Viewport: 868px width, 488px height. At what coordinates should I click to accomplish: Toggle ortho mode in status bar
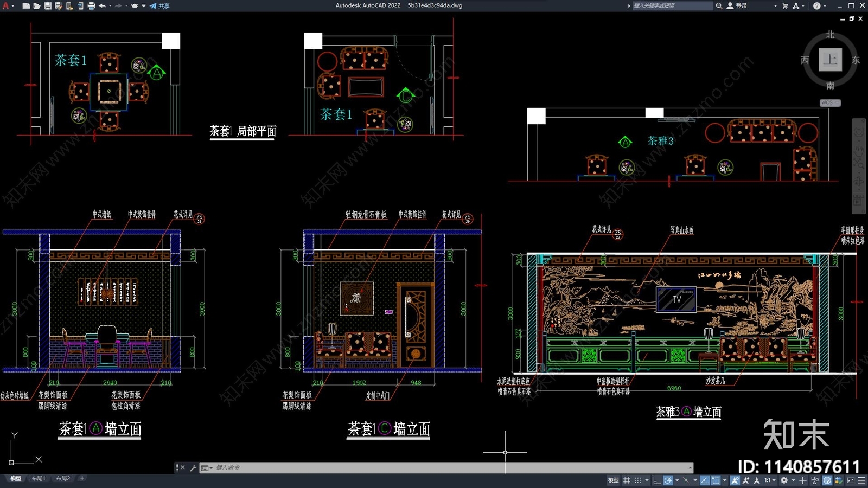click(657, 480)
